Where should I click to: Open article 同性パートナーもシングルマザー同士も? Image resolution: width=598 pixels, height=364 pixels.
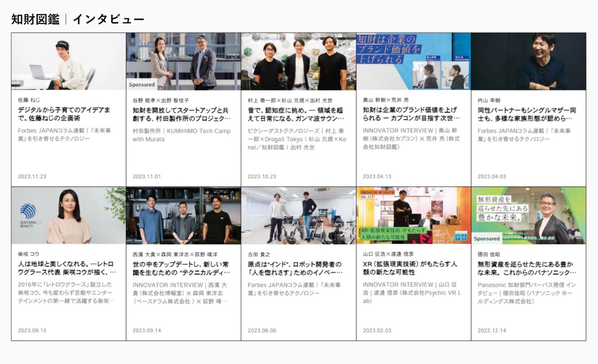tap(527, 114)
